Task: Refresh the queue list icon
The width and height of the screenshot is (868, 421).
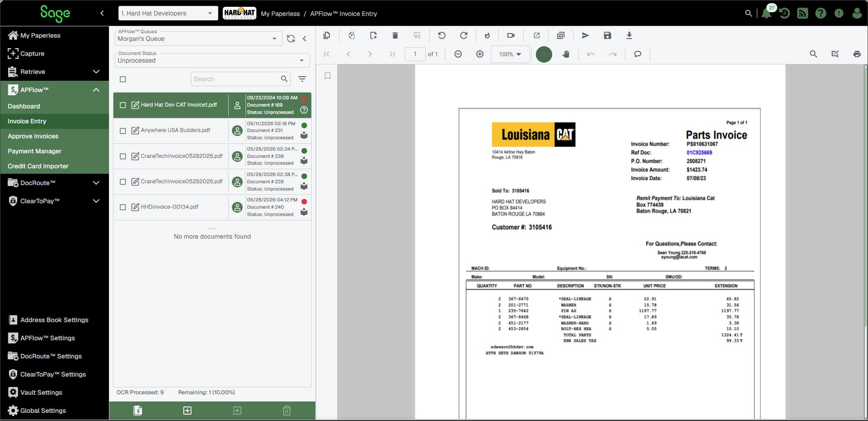Action: (x=291, y=39)
